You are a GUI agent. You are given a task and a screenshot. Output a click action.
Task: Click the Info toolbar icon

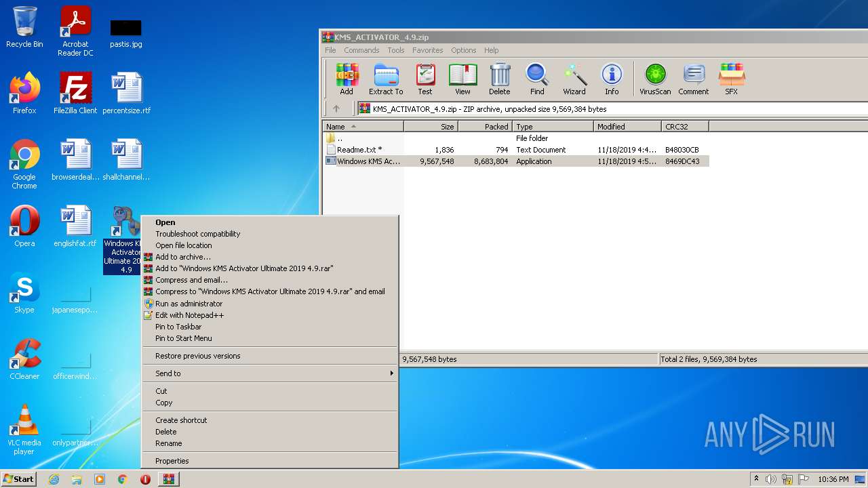[612, 79]
